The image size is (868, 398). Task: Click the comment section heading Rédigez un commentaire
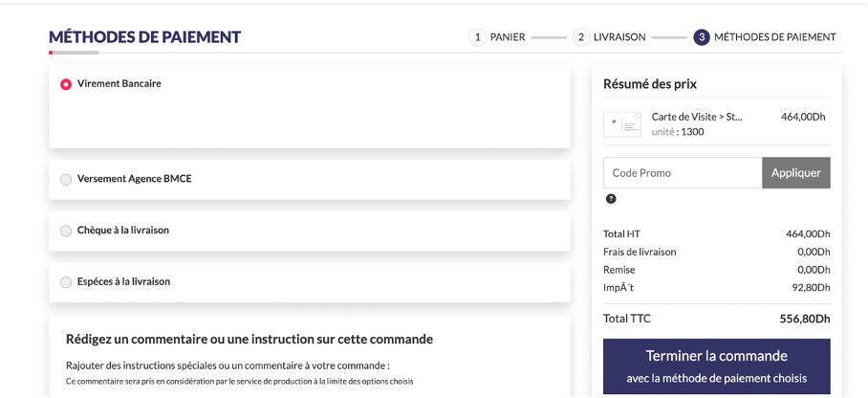249,339
